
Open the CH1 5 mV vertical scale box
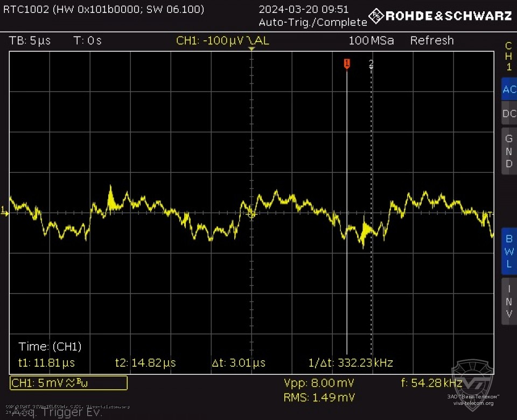69,383
